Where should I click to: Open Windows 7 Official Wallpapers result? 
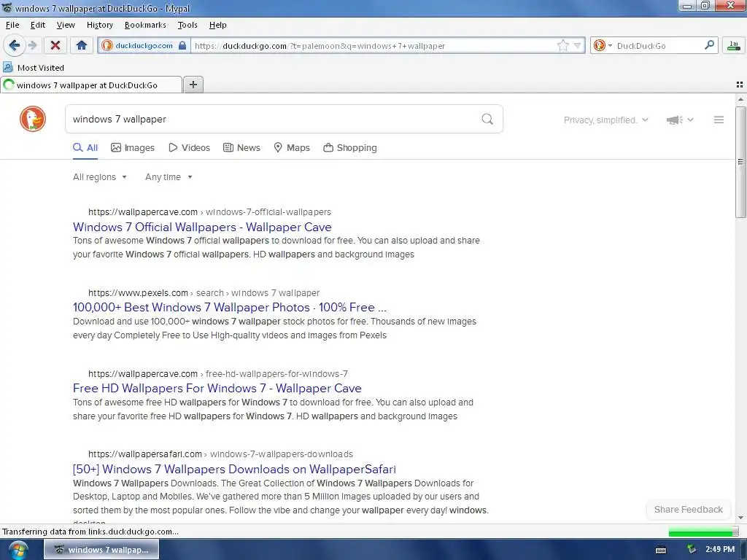202,227
